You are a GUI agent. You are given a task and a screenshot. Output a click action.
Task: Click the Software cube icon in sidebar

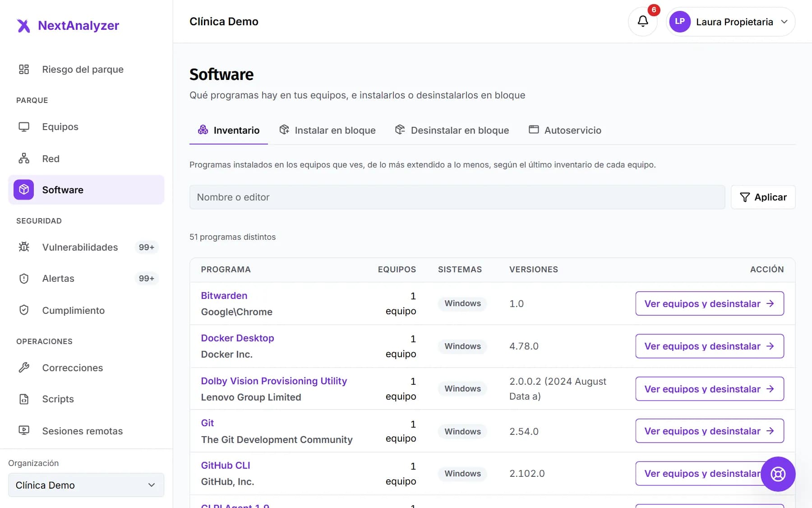[24, 190]
